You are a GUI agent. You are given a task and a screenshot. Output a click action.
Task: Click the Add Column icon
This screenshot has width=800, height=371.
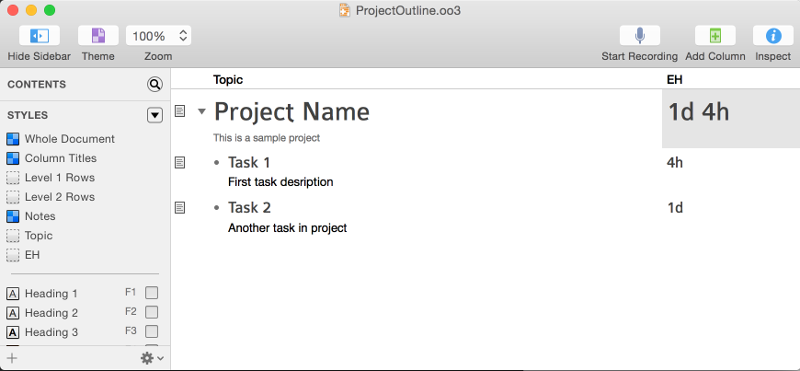(x=715, y=36)
